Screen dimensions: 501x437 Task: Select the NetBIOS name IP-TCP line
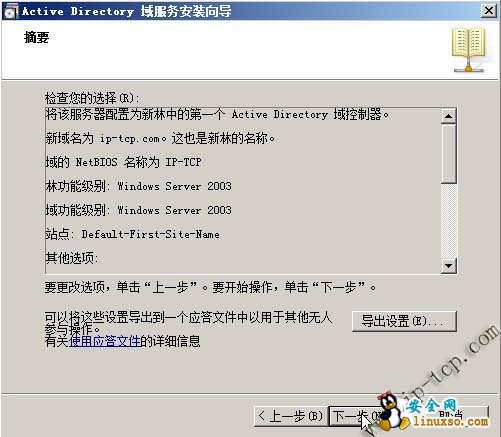click(x=123, y=162)
